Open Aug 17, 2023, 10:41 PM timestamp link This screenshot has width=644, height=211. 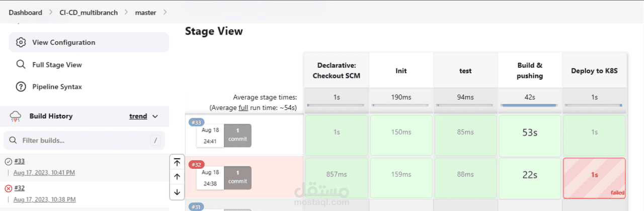coord(44,172)
